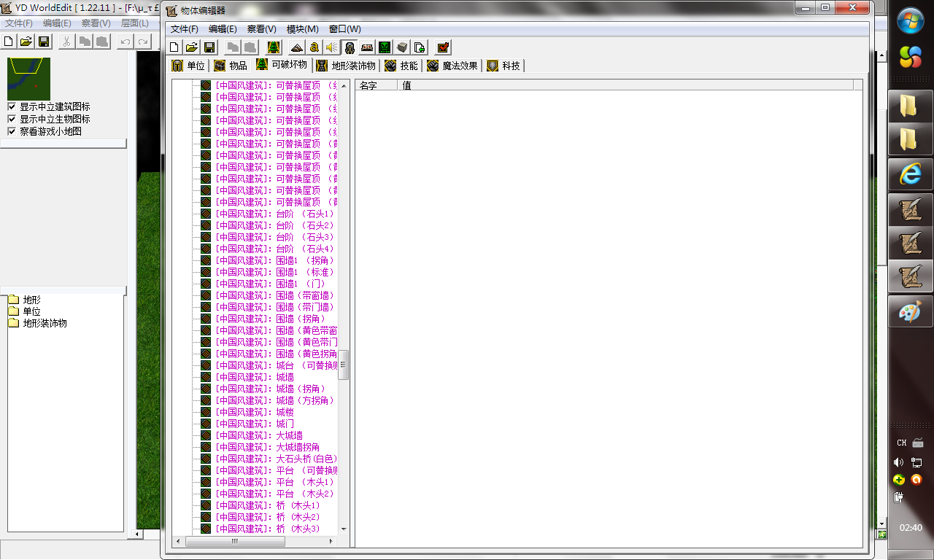The width and height of the screenshot is (934, 560).
Task: Select 平台 (木头2) tree item
Action: point(274,494)
